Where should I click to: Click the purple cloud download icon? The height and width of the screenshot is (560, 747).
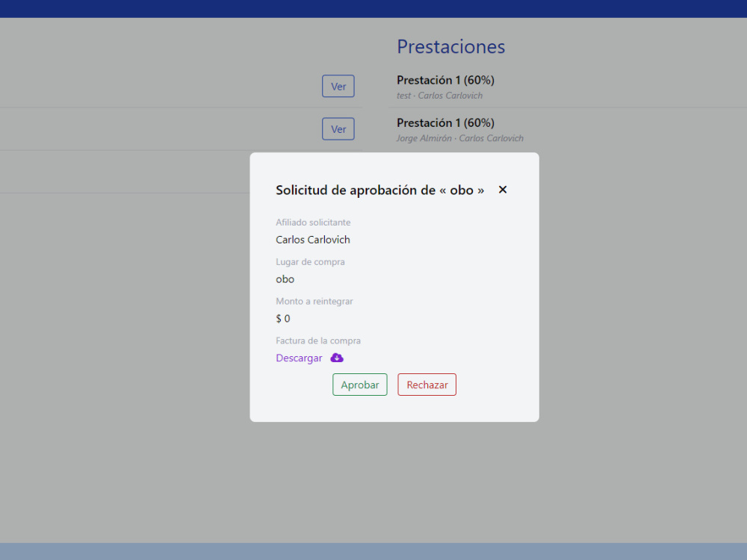pos(337,358)
